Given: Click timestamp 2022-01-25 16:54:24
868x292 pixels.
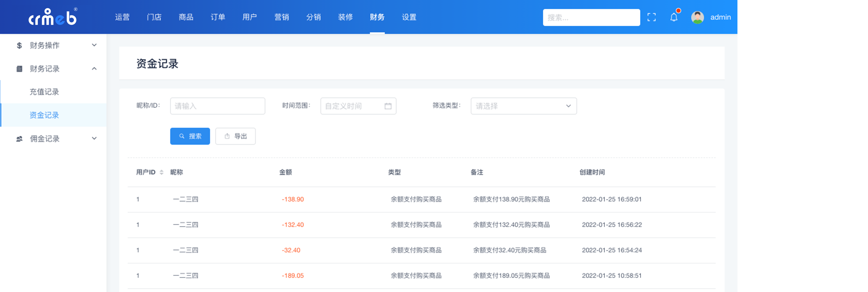Looking at the screenshot, I should [611, 250].
